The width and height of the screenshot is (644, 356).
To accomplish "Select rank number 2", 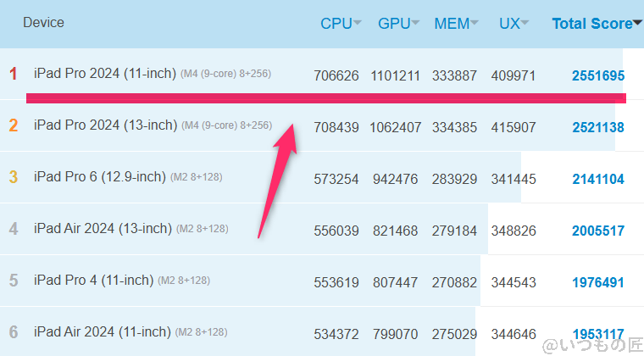I will [14, 125].
